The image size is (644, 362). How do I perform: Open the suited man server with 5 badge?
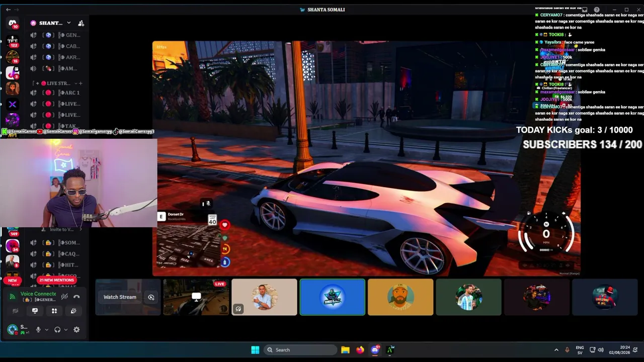pyautogui.click(x=13, y=261)
